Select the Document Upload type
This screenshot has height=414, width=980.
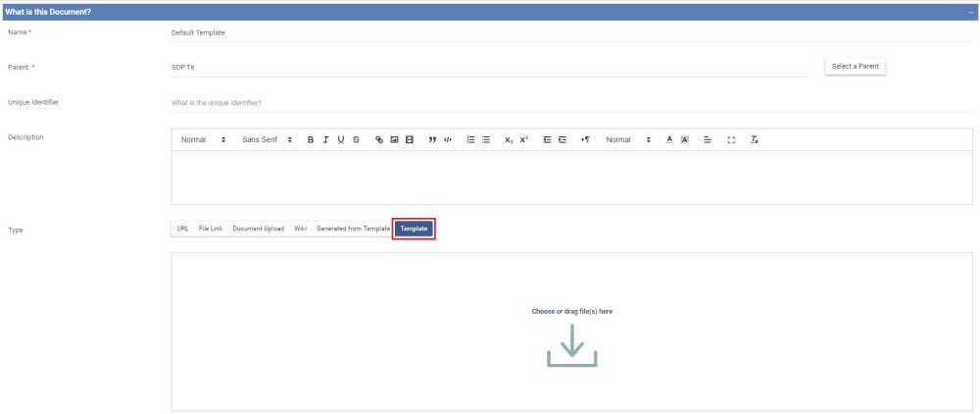[x=258, y=229]
